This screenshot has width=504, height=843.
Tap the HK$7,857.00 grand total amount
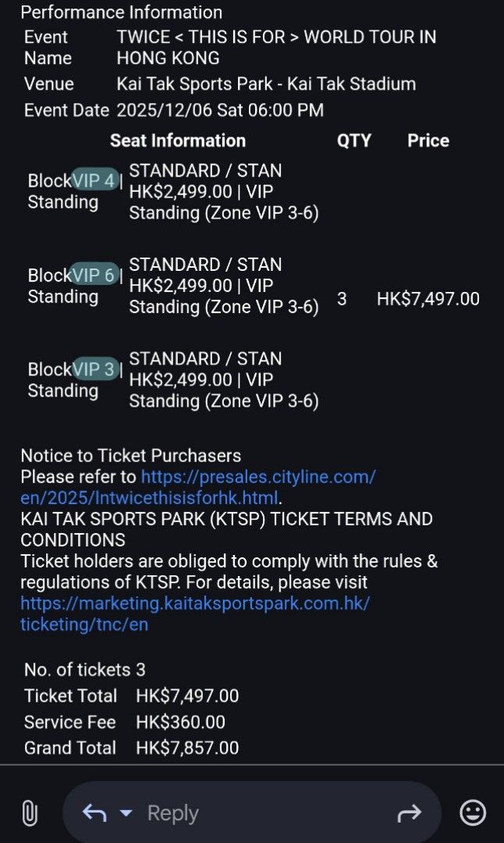coord(187,748)
